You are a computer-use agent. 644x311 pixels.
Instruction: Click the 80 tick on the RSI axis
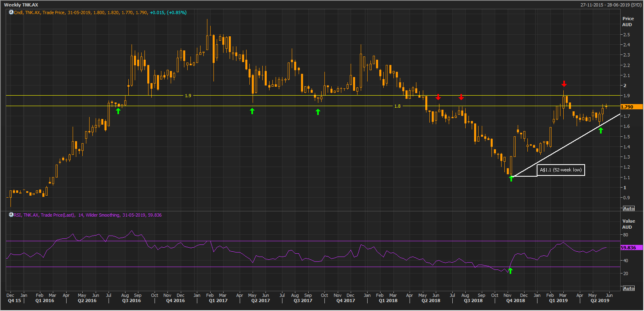point(625,235)
